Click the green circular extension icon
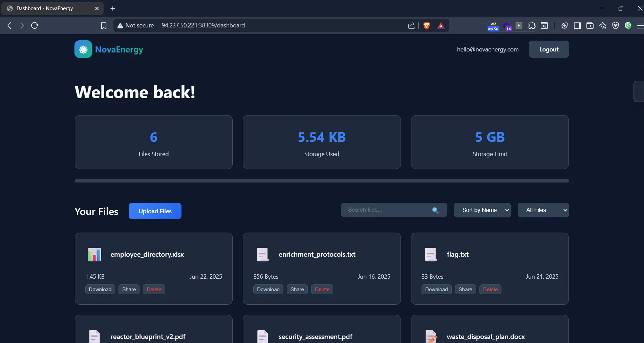The image size is (644, 343). [x=628, y=25]
